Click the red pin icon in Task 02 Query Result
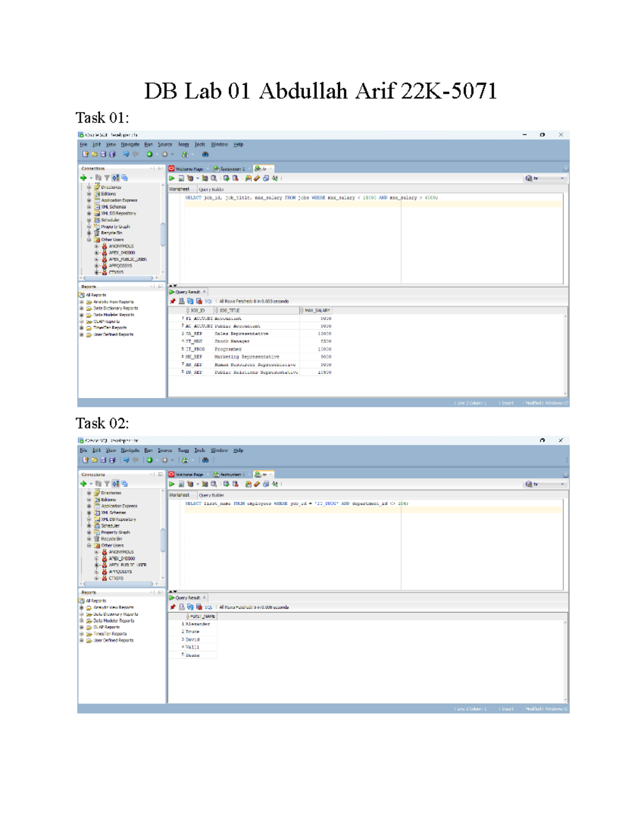Image resolution: width=644 pixels, height=834 pixels. coord(173,607)
